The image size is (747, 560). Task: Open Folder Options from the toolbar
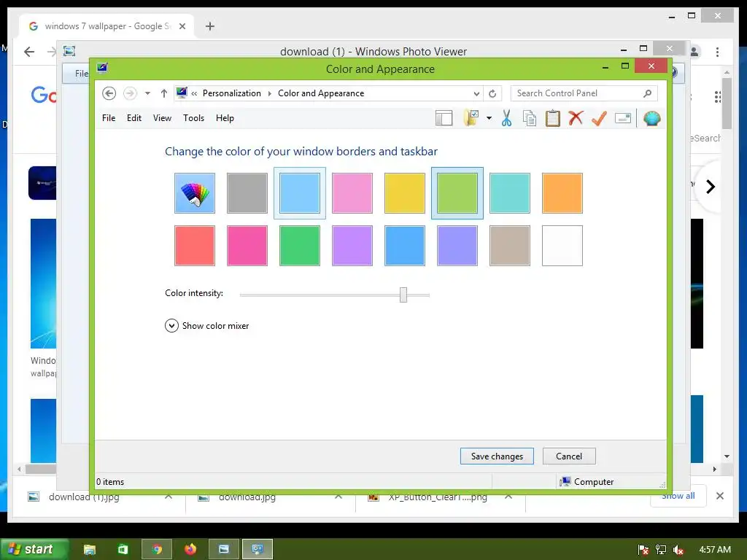[x=471, y=118]
